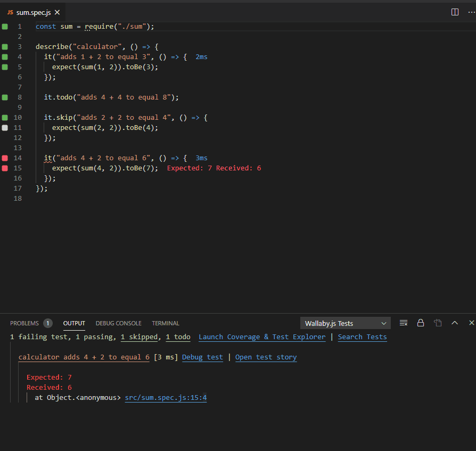Click the '1 skipped' link
This screenshot has height=451, width=476.
point(139,337)
